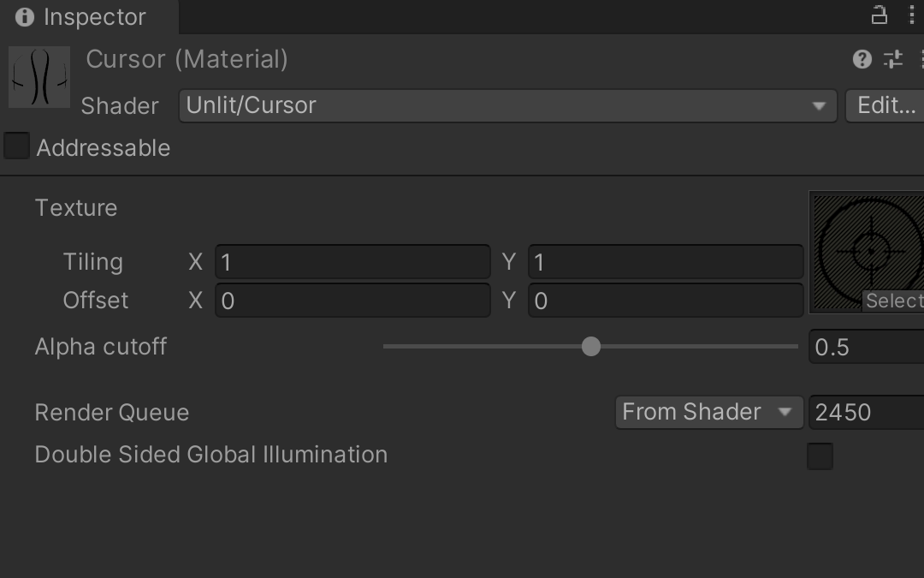Click the crosshair texture thumbnail

pyautogui.click(x=867, y=252)
